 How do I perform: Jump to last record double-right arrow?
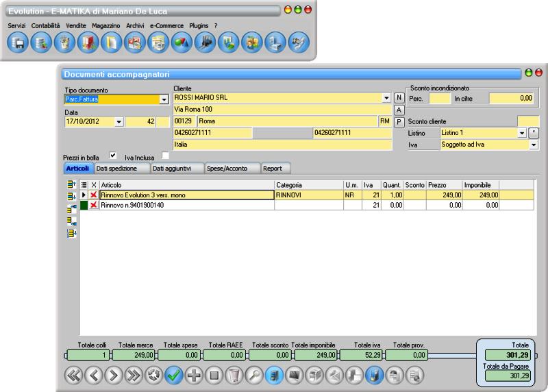[x=134, y=376]
